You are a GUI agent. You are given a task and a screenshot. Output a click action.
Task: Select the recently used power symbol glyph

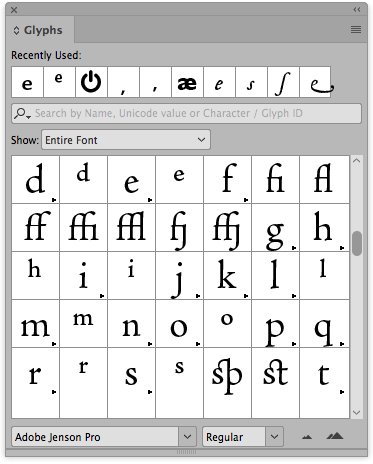pos(91,82)
